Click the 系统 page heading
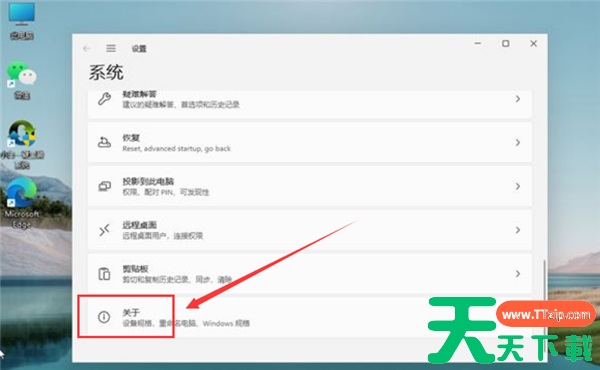 [x=106, y=72]
